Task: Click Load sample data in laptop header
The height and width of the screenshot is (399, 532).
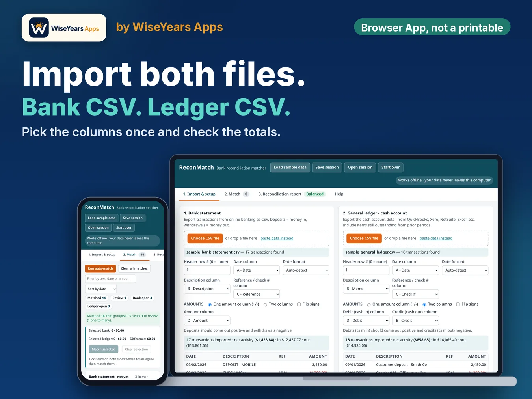Action: [290, 167]
